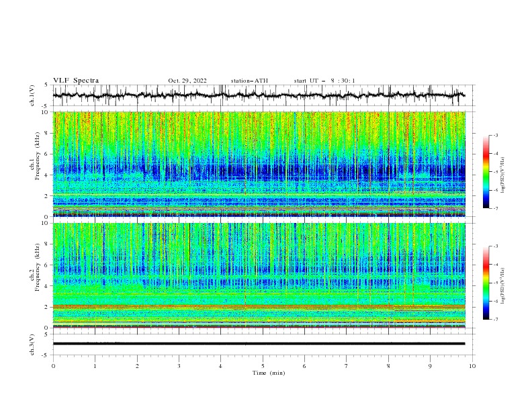Click tick label "10" on the time axis
532x411 pixels.
472,366
